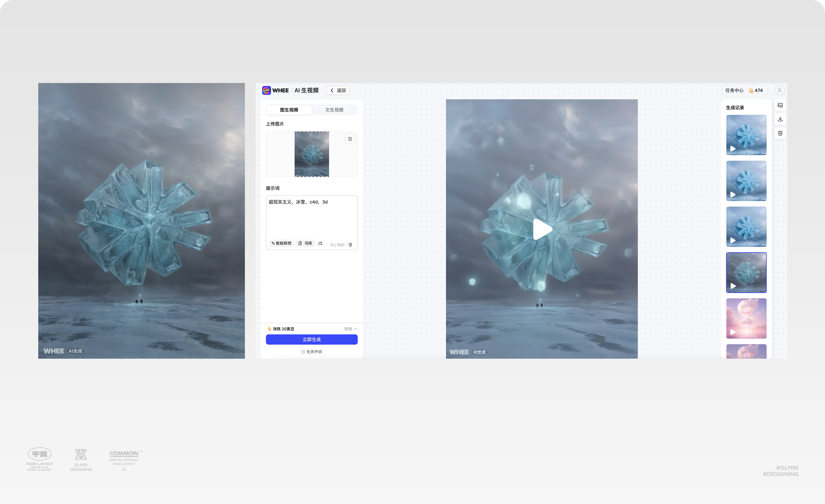Open the 智能联想 smart suggestion button
The image size is (825, 504).
point(281,243)
